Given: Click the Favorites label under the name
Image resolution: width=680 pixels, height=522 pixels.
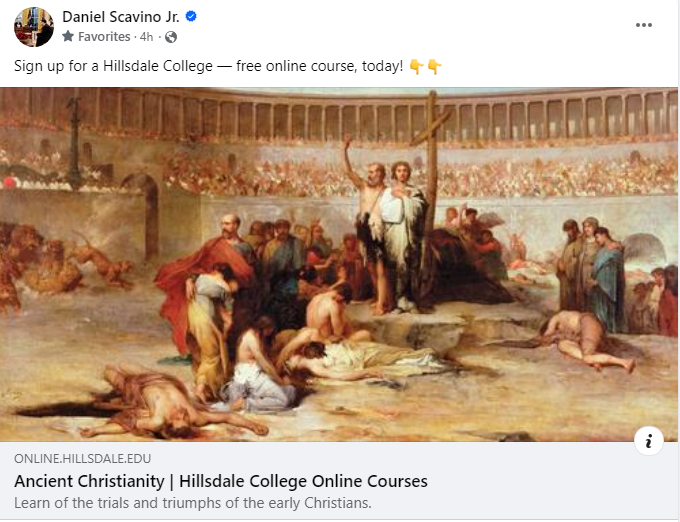Looking at the screenshot, I should 104,37.
